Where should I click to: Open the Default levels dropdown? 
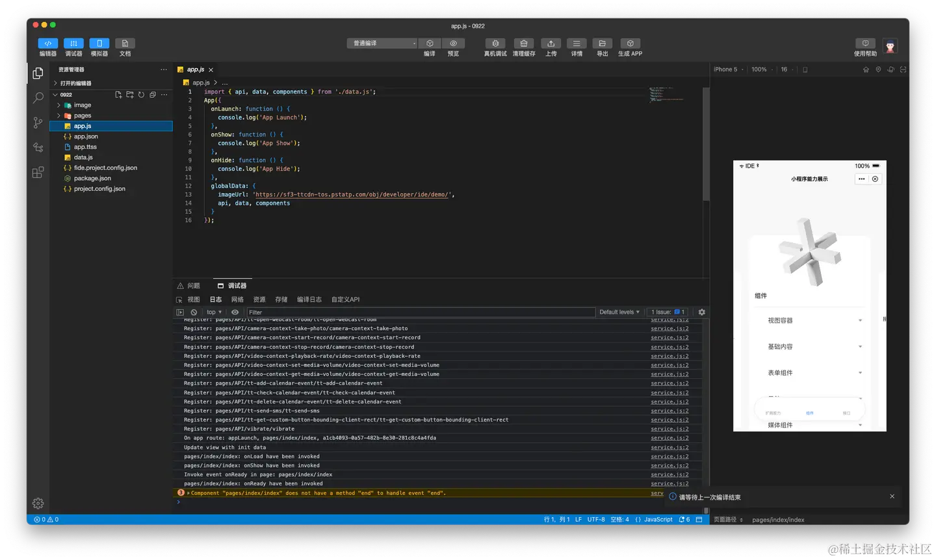tap(619, 312)
